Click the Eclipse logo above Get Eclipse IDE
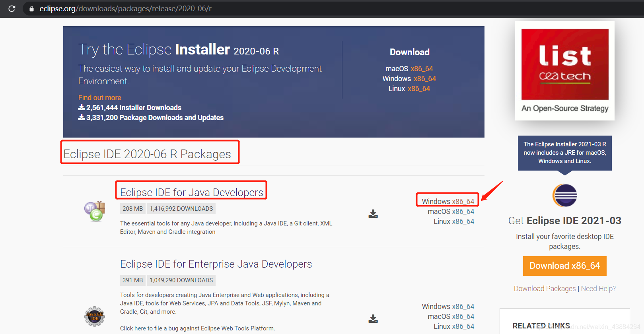This screenshot has height=334, width=644. pos(565,195)
